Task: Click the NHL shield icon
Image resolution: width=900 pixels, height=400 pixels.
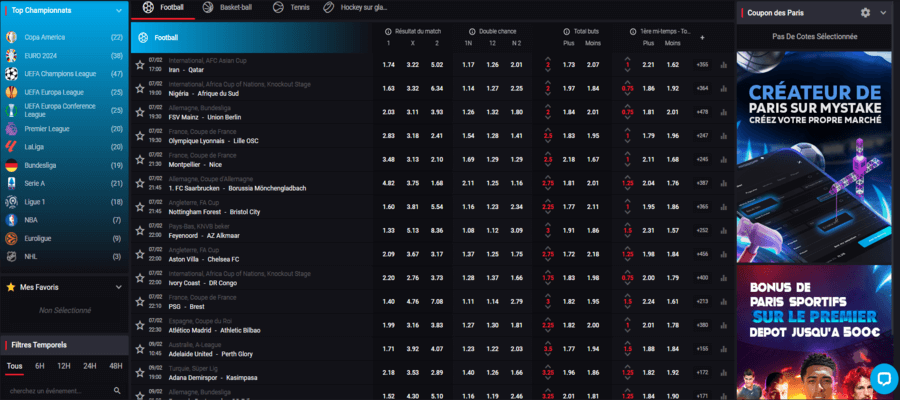Action: 11,257
